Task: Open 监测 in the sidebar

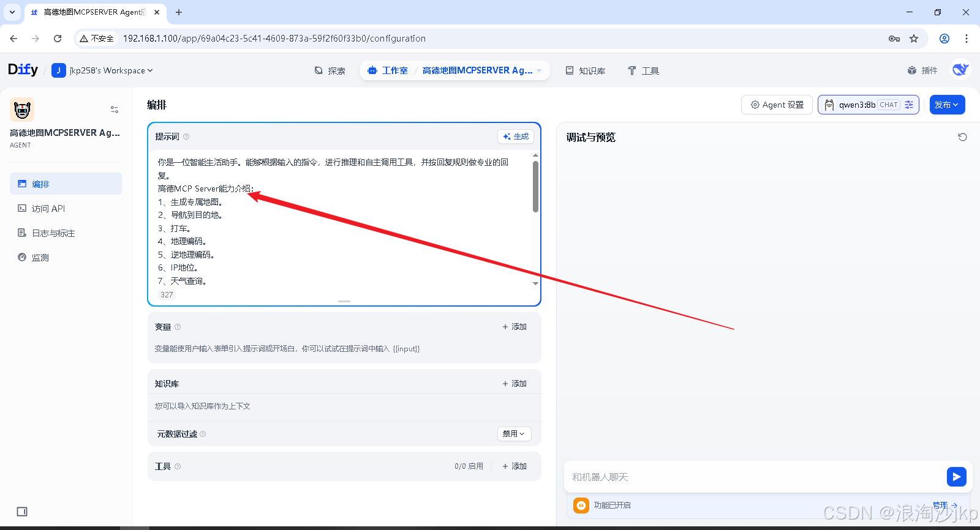Action: point(66,257)
